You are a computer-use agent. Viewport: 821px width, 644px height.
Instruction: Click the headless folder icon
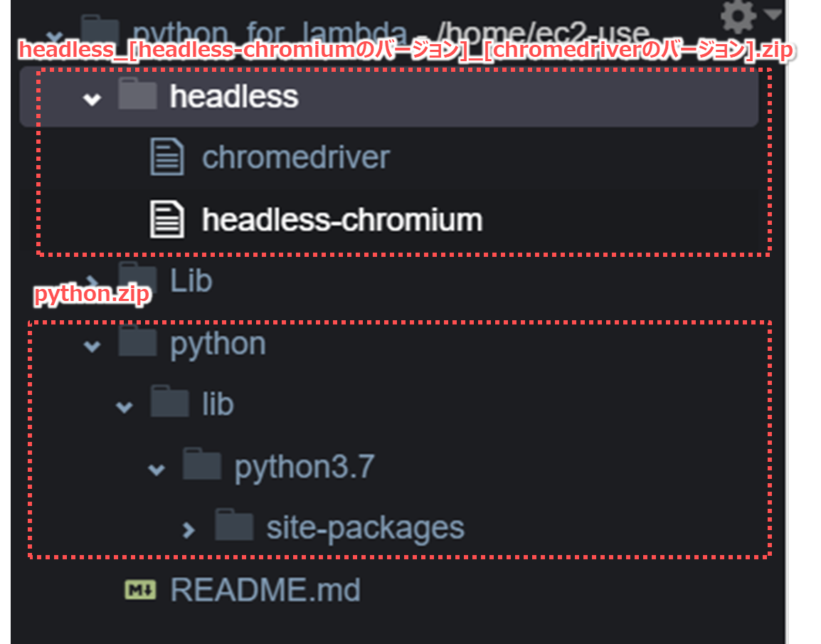click(138, 97)
